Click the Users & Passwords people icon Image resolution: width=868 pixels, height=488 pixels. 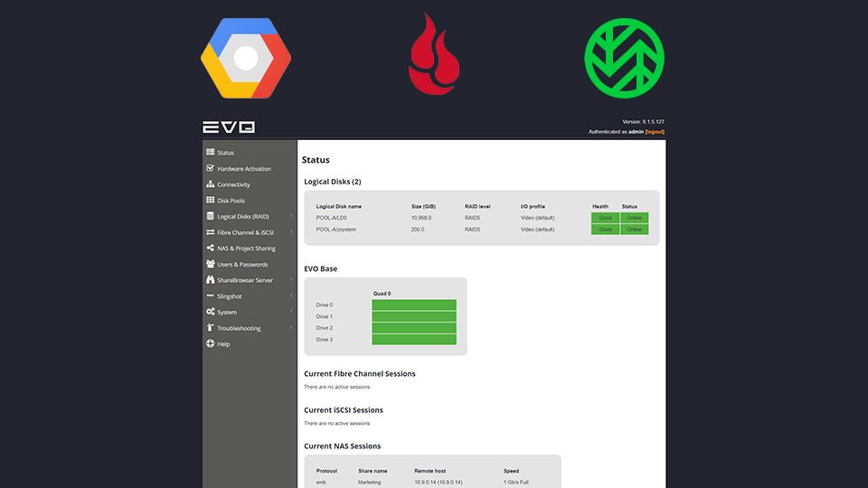coord(211,264)
